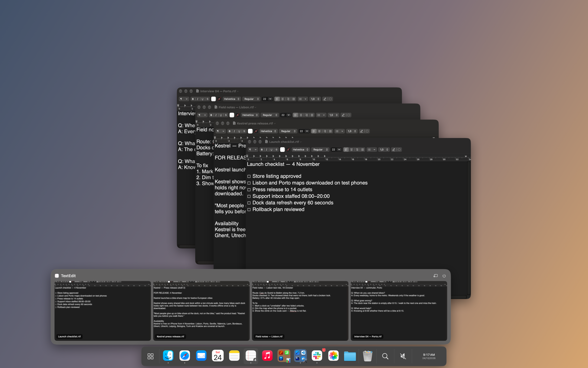The image size is (588, 368).
Task: Click the 9:17 AM clock in dock
Action: point(429,356)
